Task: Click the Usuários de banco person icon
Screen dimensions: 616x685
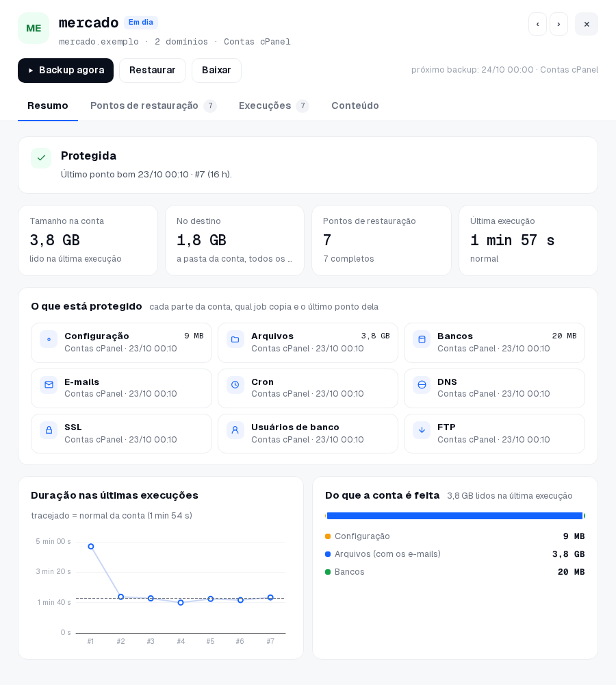Action: (235, 430)
